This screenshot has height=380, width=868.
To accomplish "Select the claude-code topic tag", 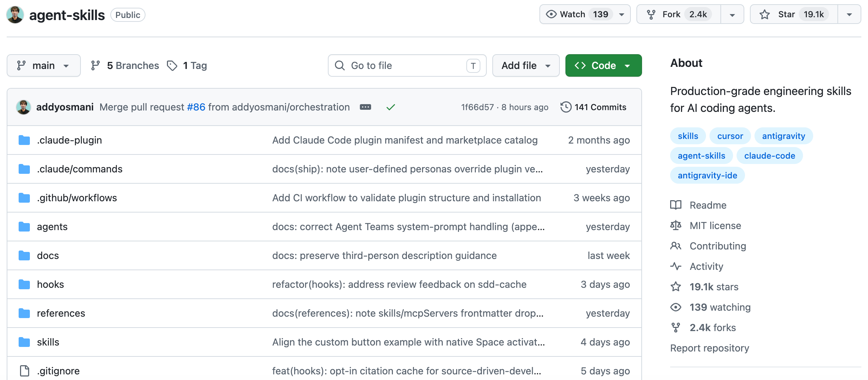I will [769, 156].
